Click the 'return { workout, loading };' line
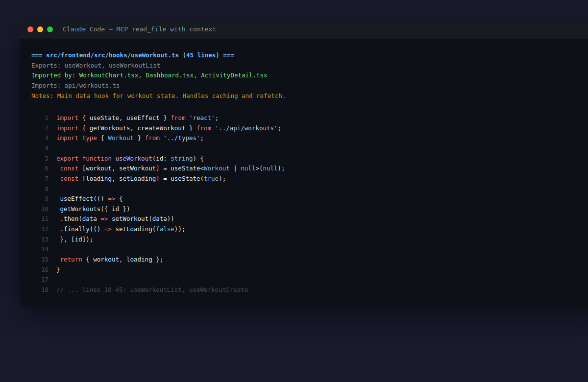 click(x=112, y=260)
